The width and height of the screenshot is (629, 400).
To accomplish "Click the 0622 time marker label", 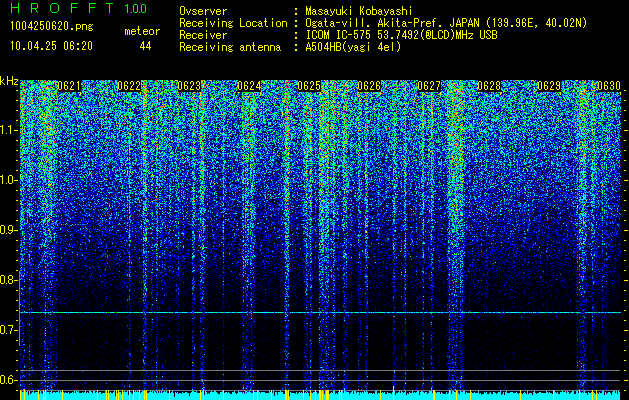I will [129, 86].
